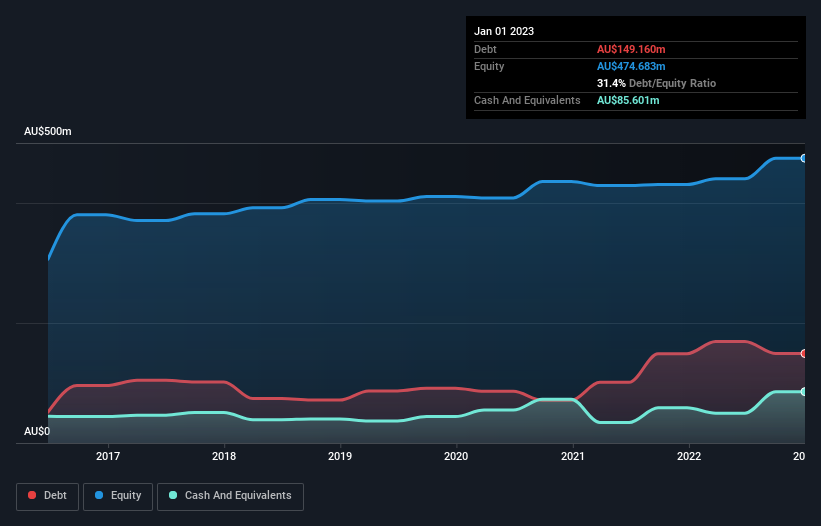Click the 2018 x-axis label
The image size is (821, 526).
224,456
